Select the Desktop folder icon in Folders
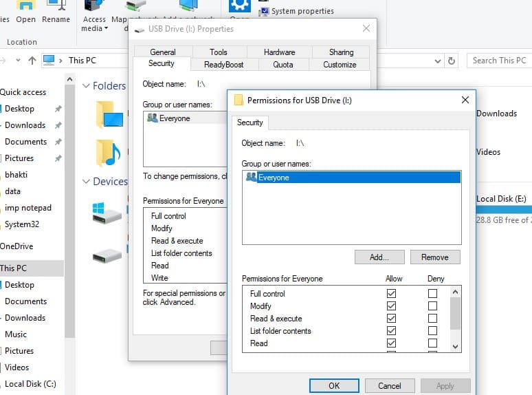 [x=109, y=115]
